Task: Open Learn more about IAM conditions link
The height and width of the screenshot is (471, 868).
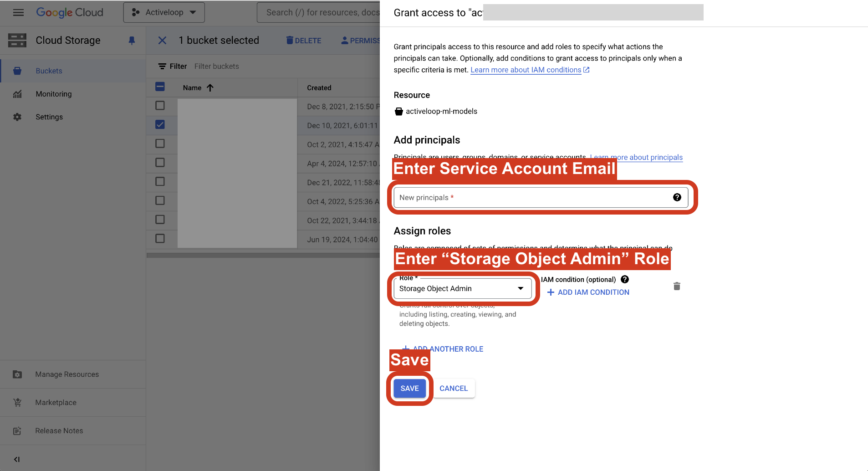Action: click(526, 70)
